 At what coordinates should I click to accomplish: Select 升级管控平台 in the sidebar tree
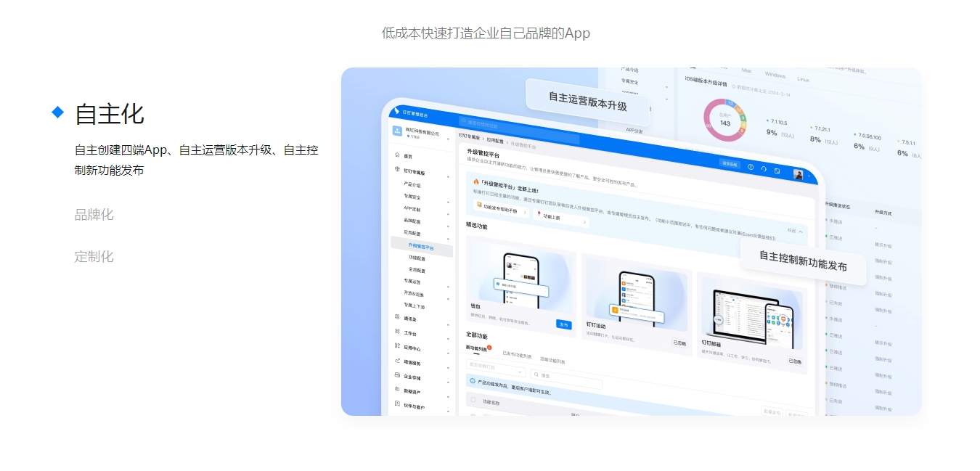422,246
